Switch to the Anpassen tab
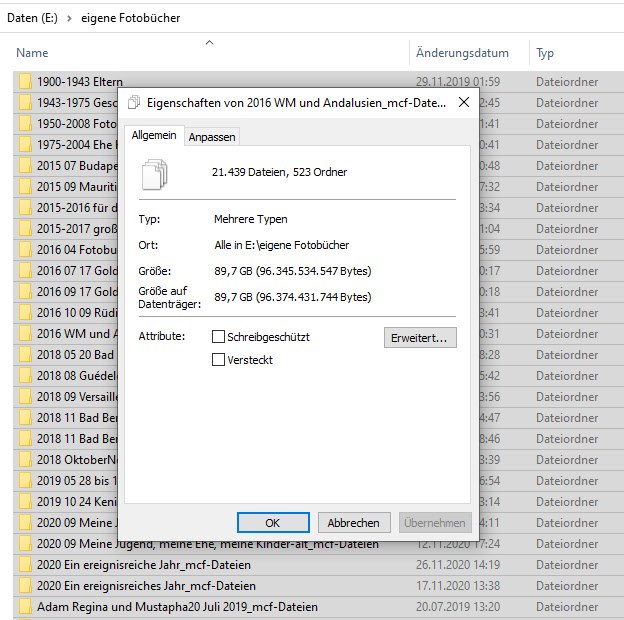624x620 pixels. click(x=212, y=137)
